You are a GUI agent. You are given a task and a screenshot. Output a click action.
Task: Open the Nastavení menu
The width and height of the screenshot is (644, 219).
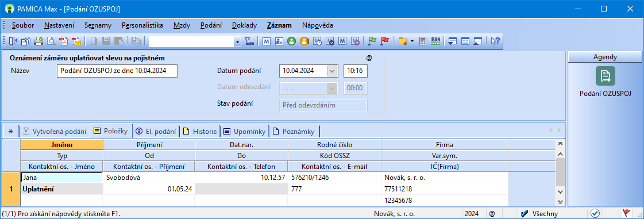pyautogui.click(x=59, y=25)
